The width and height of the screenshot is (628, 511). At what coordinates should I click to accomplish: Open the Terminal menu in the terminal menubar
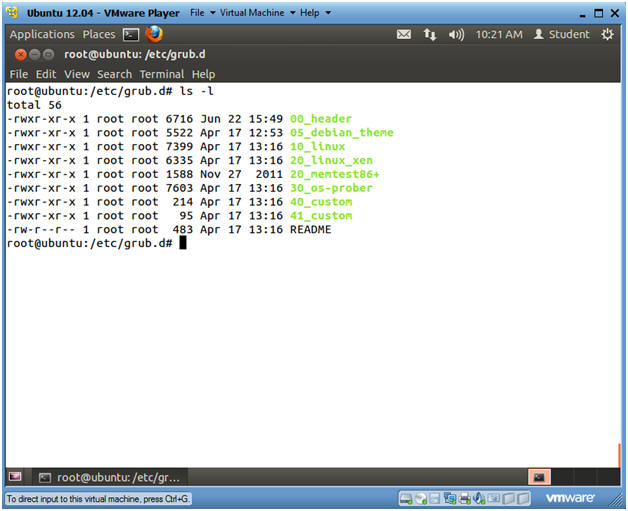pyautogui.click(x=162, y=74)
